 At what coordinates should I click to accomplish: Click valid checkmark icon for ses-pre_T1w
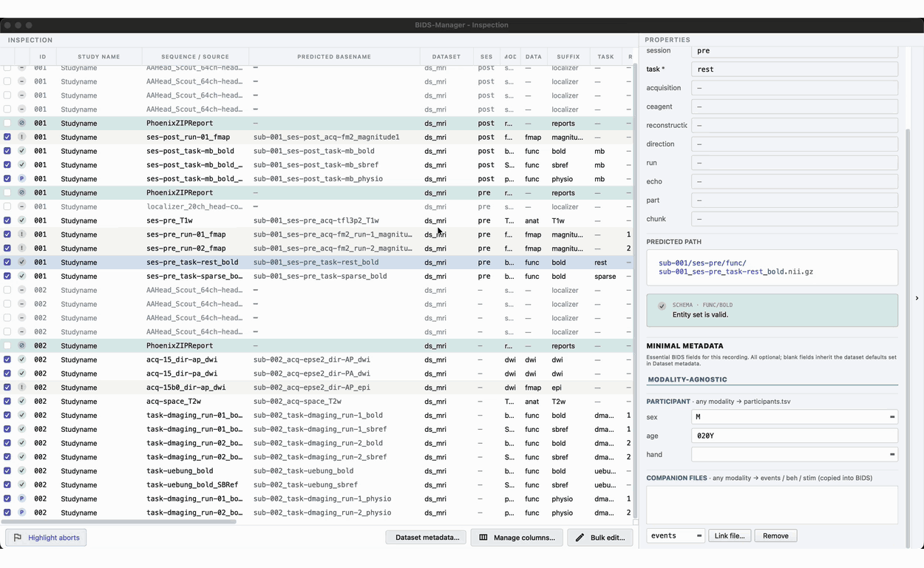pos(22,220)
